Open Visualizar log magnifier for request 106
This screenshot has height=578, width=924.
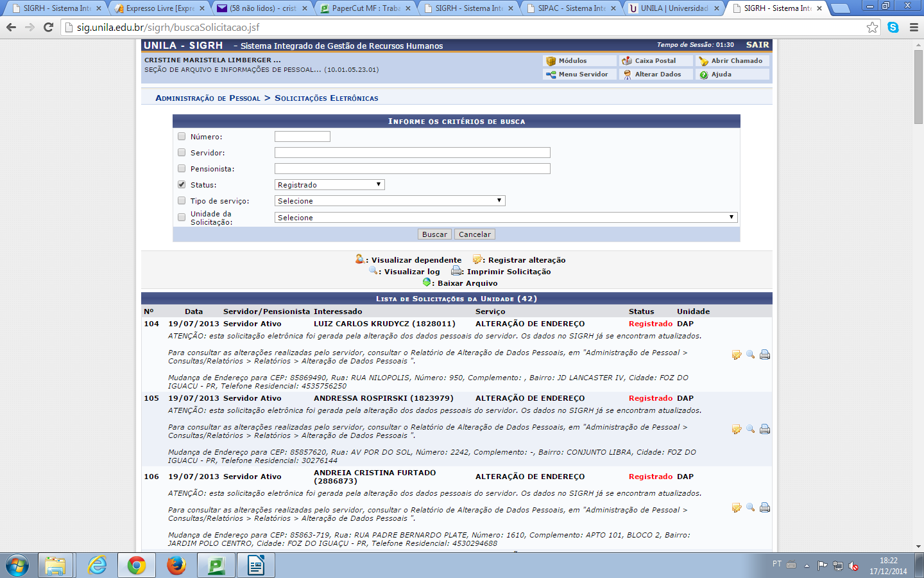pos(750,507)
